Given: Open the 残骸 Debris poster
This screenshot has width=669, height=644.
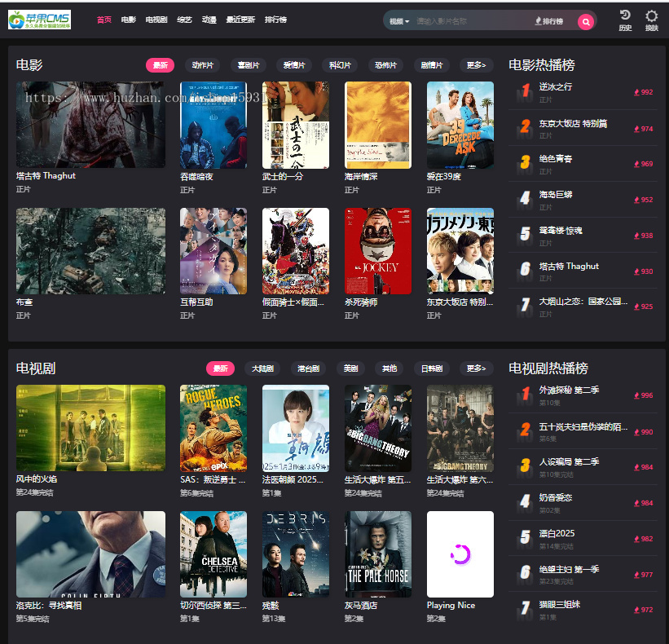Looking at the screenshot, I should point(296,554).
